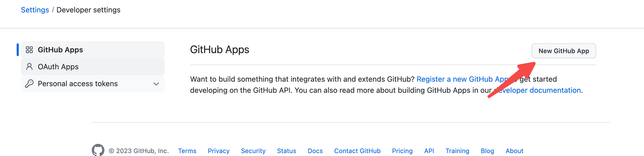Open the Security footer link
The width and height of the screenshot is (644, 156).
(x=253, y=151)
